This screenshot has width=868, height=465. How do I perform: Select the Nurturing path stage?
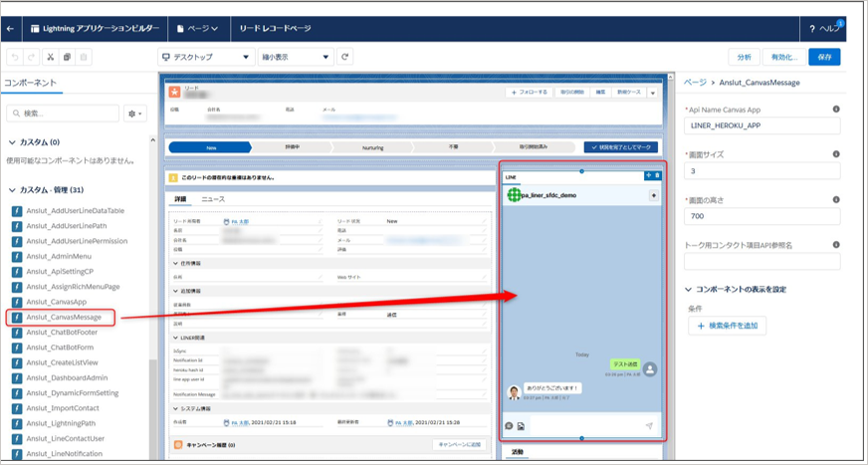(373, 147)
